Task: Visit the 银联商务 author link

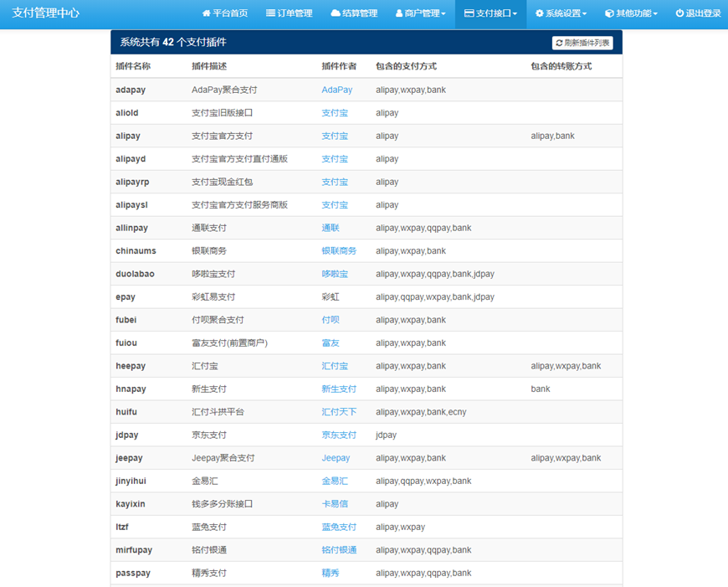Action: point(339,251)
